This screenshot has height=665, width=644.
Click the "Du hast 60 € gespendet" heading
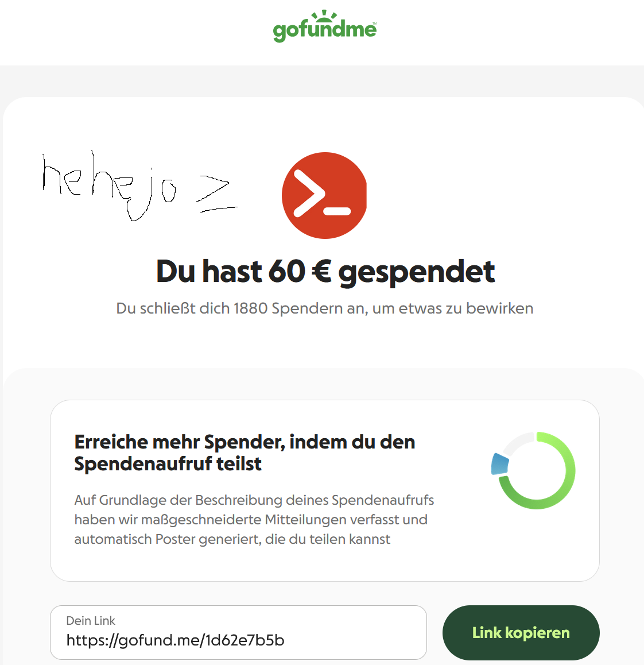325,272
